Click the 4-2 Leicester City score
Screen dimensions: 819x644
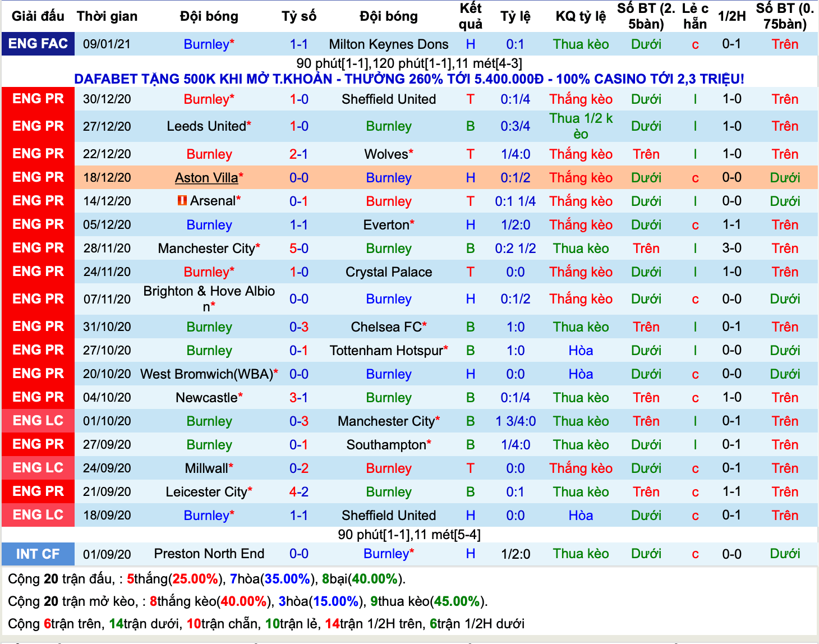(x=299, y=492)
